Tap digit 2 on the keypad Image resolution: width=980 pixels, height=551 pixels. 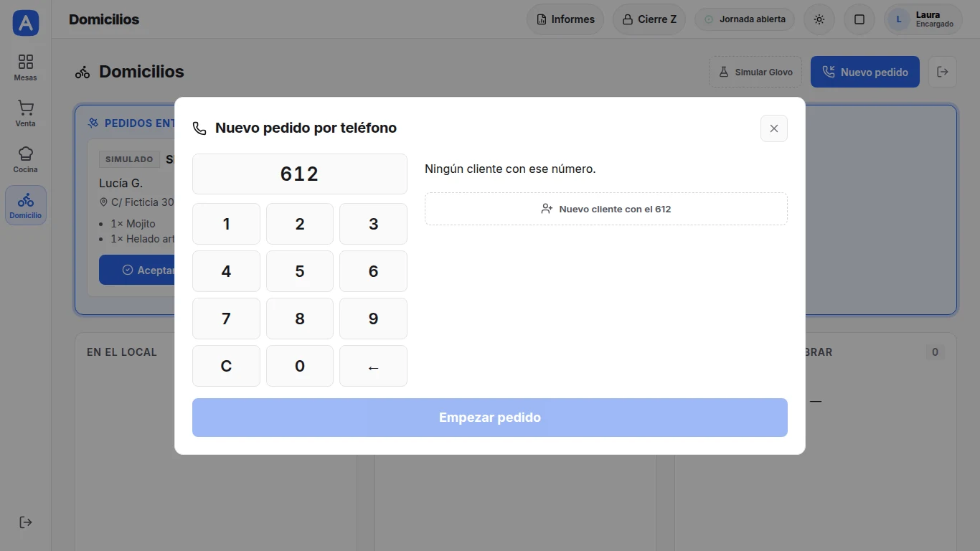coord(300,224)
